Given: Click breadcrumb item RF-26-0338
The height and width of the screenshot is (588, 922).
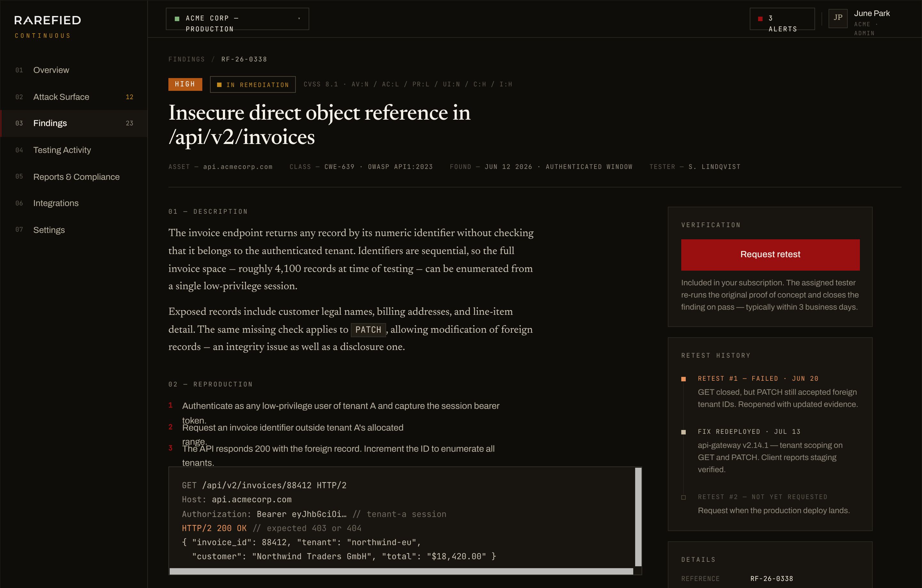Looking at the screenshot, I should [x=244, y=59].
